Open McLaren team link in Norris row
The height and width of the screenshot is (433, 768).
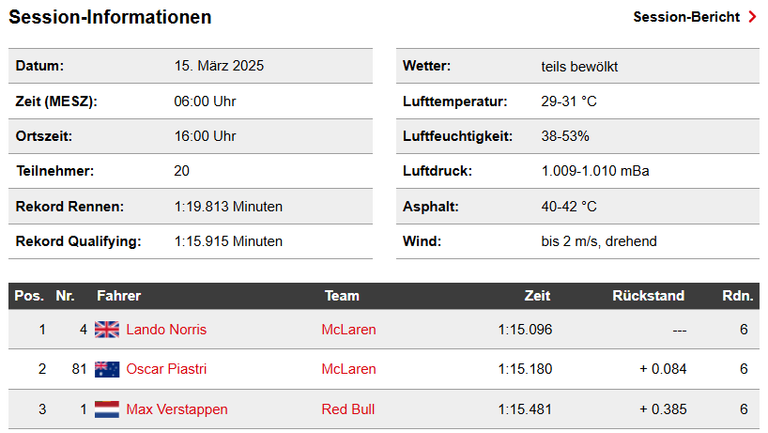tap(349, 330)
